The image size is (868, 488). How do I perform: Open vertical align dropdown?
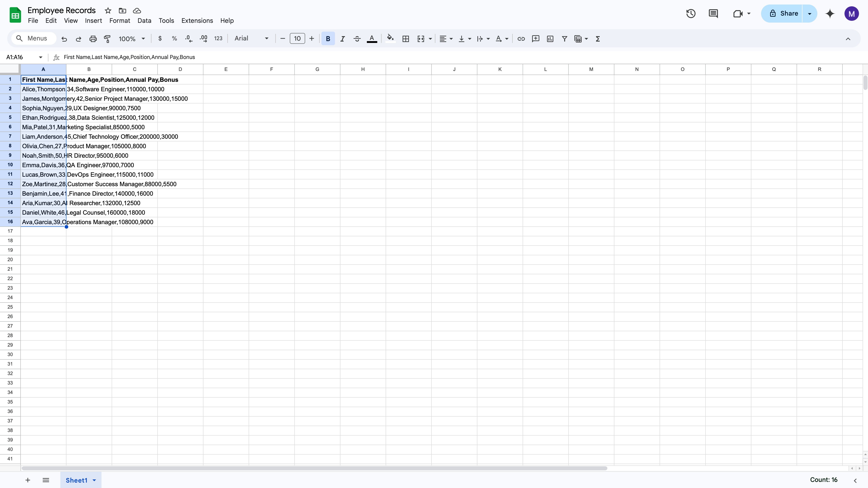[x=465, y=39]
